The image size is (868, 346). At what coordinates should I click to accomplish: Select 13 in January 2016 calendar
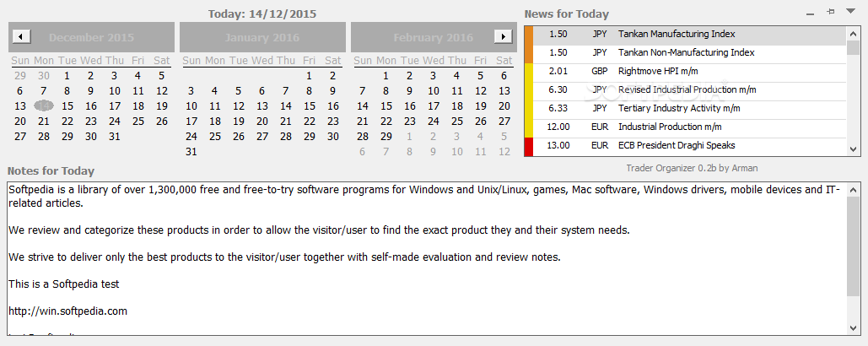point(261,106)
